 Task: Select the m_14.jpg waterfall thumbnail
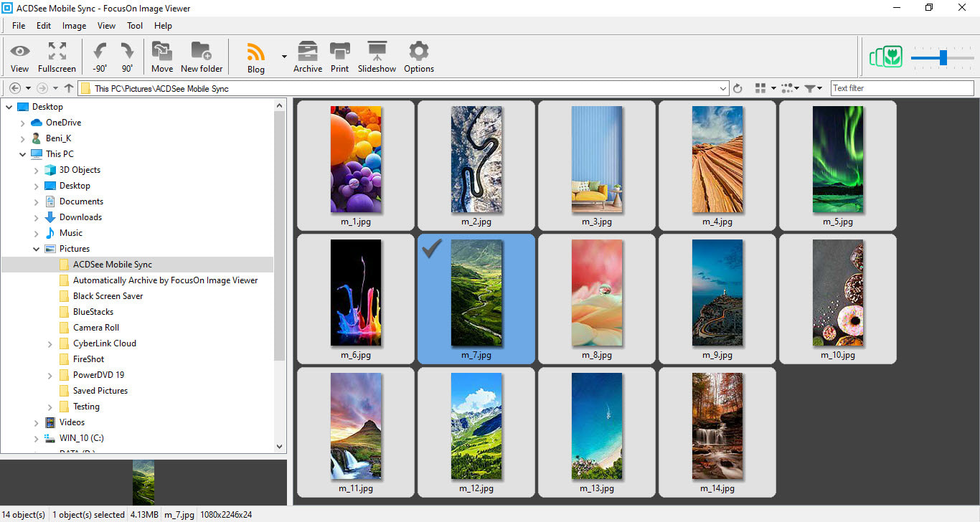(717, 427)
